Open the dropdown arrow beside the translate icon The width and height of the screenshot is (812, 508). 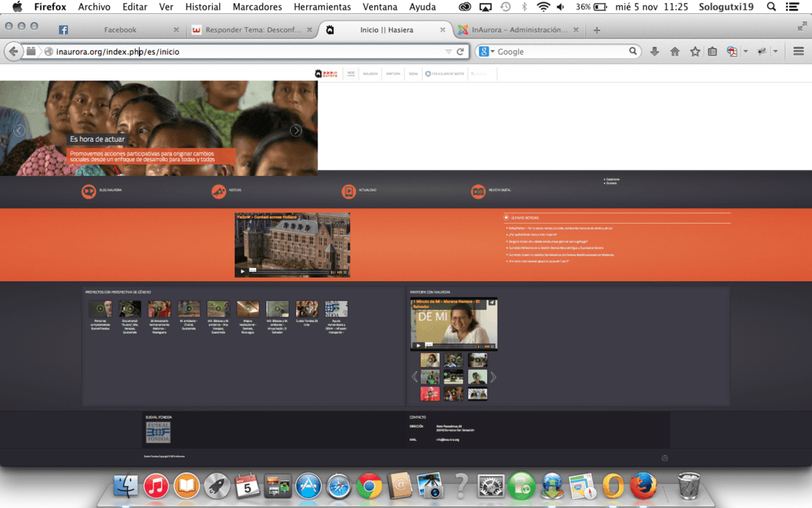(746, 51)
